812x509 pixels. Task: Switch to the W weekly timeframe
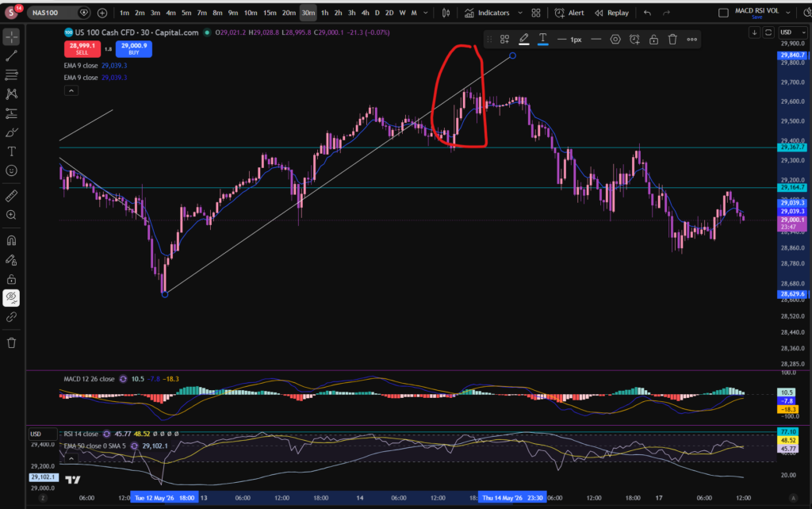[402, 13]
